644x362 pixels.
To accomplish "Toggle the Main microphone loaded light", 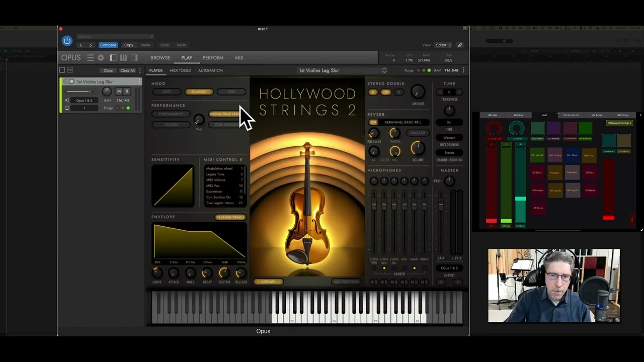I will click(x=414, y=268).
